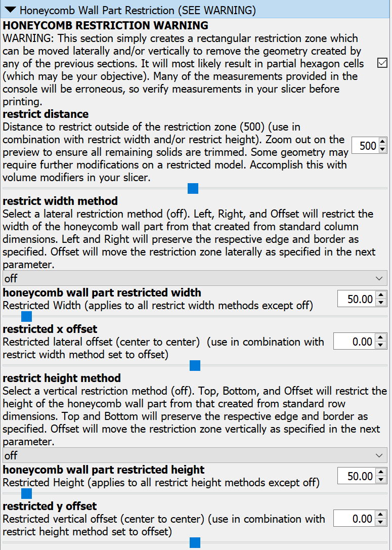Select the restrict distance slider handle
This screenshot has width=392, height=550.
click(x=193, y=189)
